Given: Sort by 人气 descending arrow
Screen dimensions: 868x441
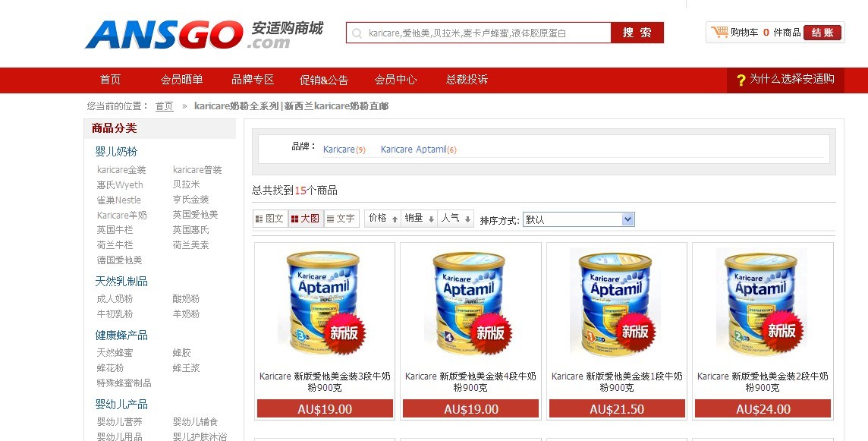Looking at the screenshot, I should tap(468, 219).
